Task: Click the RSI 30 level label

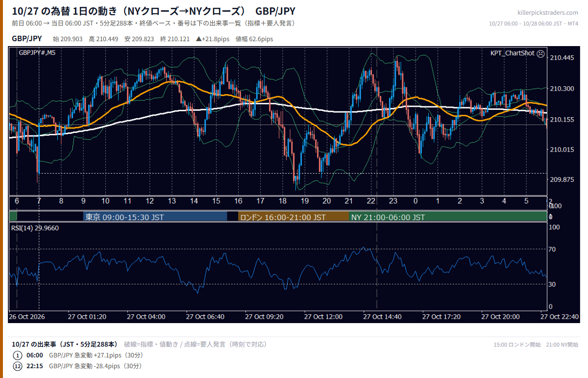Action: (x=552, y=284)
